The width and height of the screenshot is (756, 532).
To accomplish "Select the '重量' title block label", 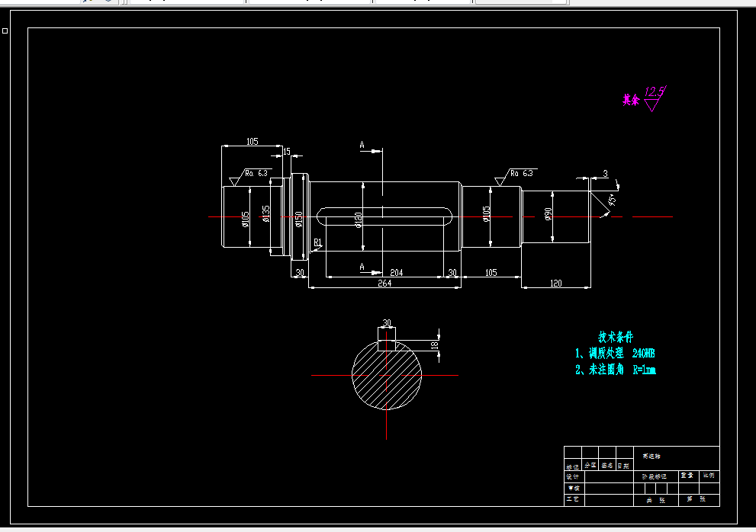I will pyautogui.click(x=687, y=475).
